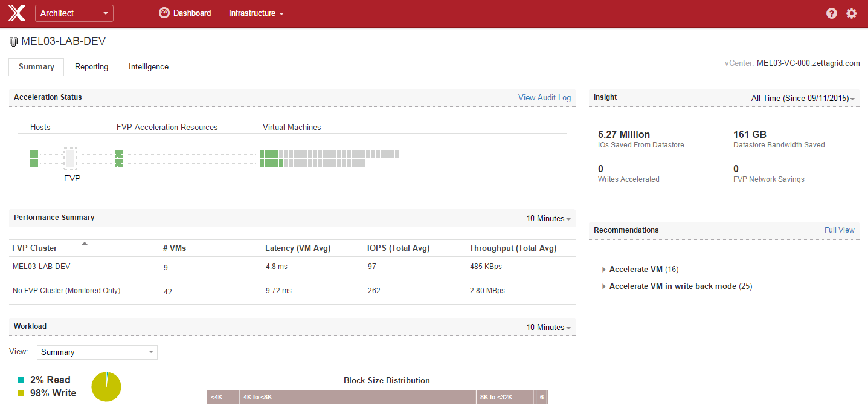This screenshot has height=417, width=868.
Task: Click the 2% Read label
Action: 50,380
